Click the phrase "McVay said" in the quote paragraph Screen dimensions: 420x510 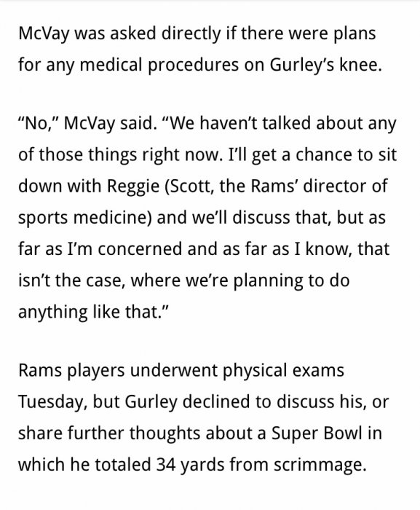(x=108, y=124)
